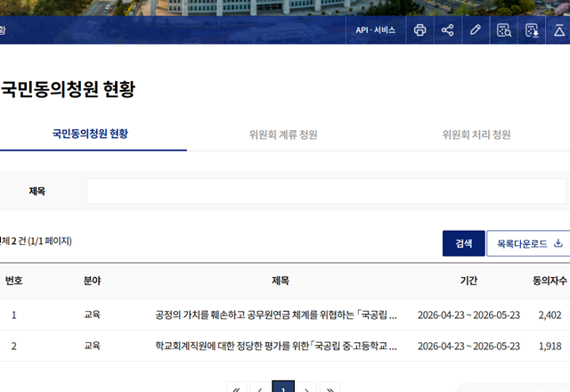Open petition titled 공정의 가치를 훼손하고 공무원연금
Viewport: 570px width, 392px height.
pyautogui.click(x=276, y=314)
